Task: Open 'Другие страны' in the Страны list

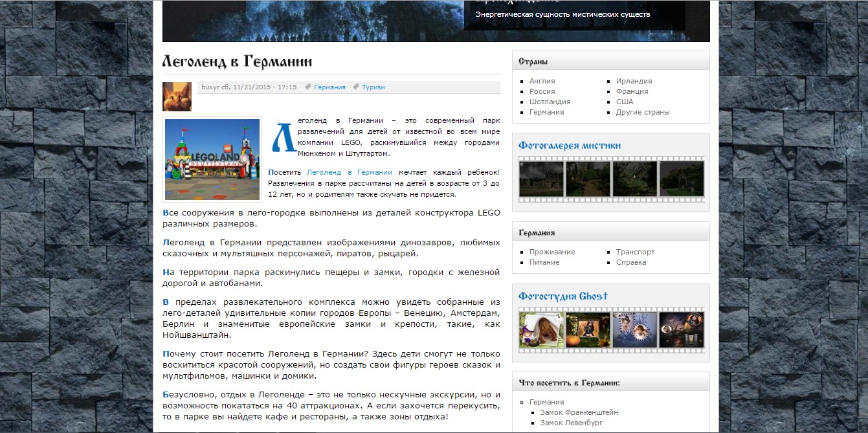Action: tap(643, 112)
